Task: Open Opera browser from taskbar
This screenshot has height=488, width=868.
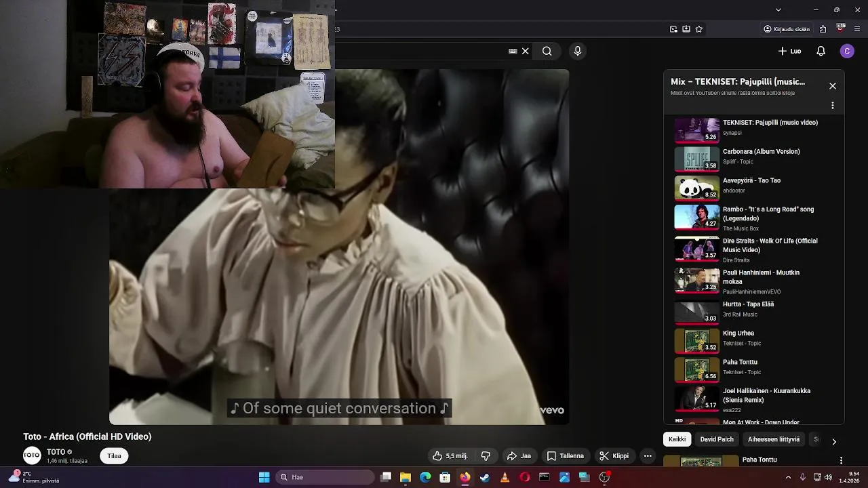Action: [x=525, y=477]
